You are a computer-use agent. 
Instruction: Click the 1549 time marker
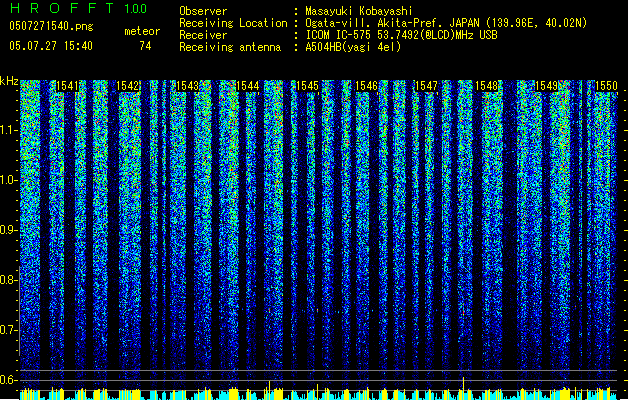(x=546, y=86)
